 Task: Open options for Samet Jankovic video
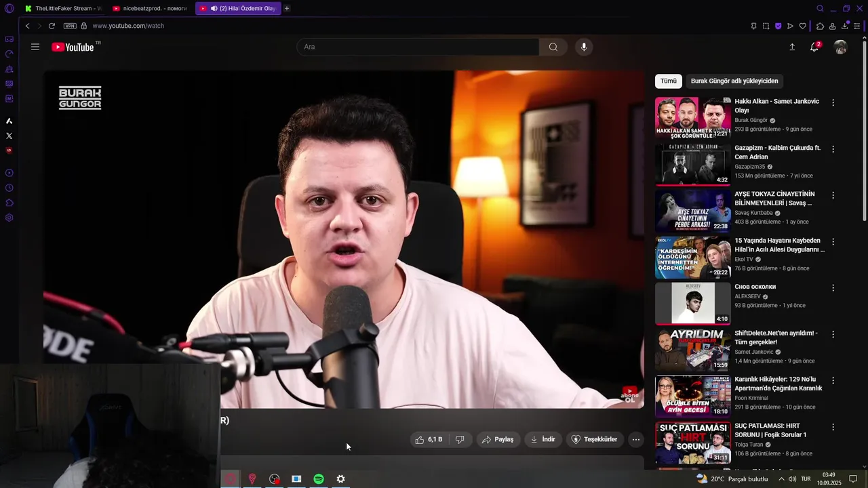[833, 334]
